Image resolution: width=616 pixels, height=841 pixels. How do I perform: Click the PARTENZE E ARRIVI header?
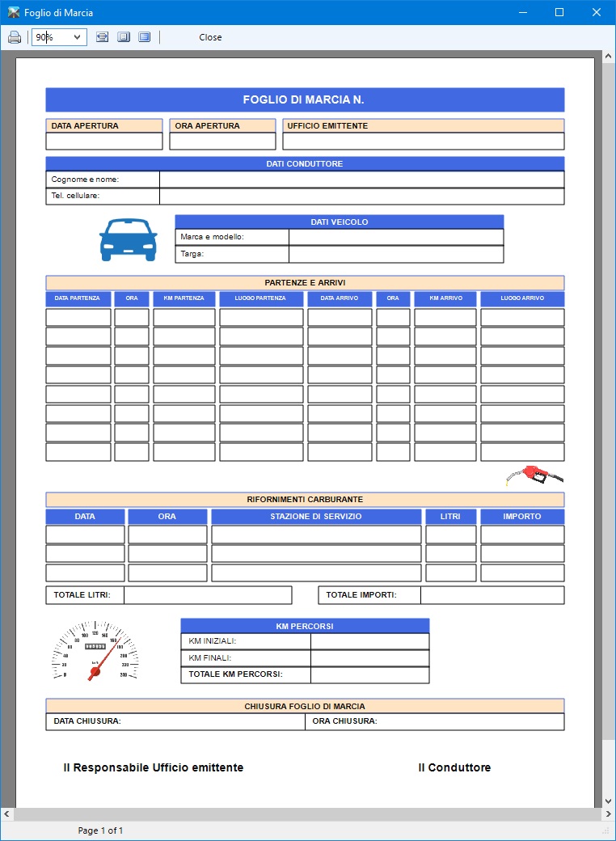tap(305, 283)
